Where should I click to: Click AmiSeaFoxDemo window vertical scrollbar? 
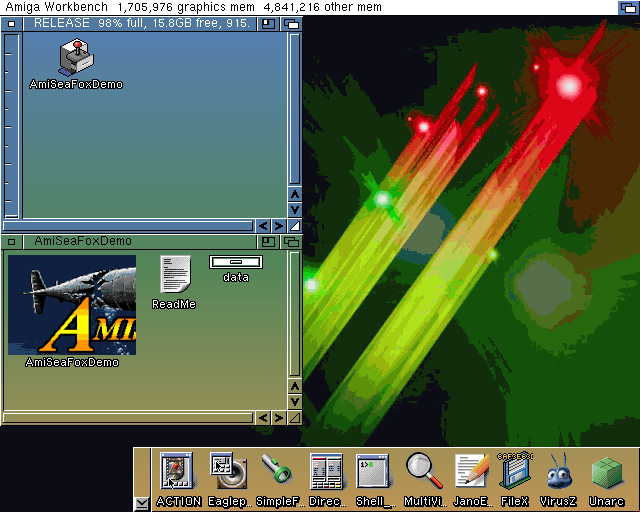tap(295, 314)
